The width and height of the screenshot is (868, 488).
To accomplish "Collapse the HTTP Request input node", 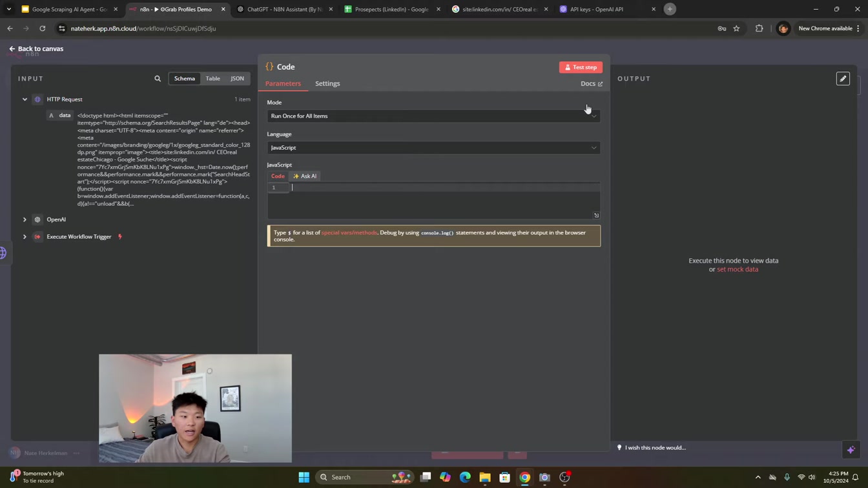I will pos(25,99).
